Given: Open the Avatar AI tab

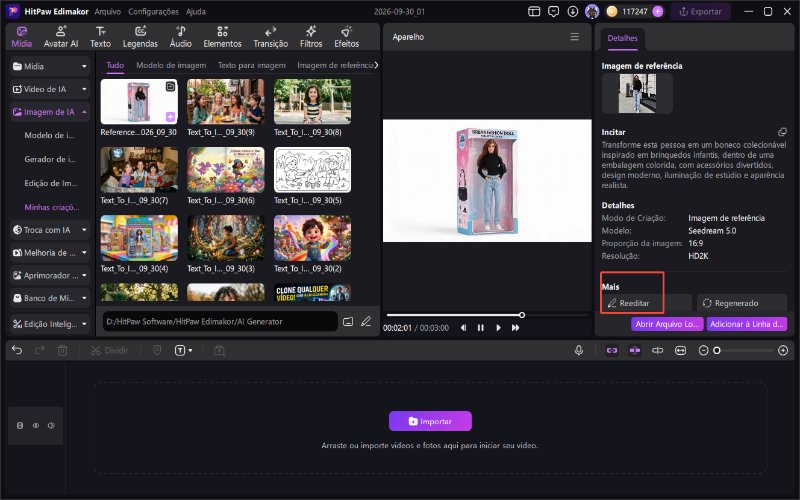Looking at the screenshot, I should click(61, 37).
